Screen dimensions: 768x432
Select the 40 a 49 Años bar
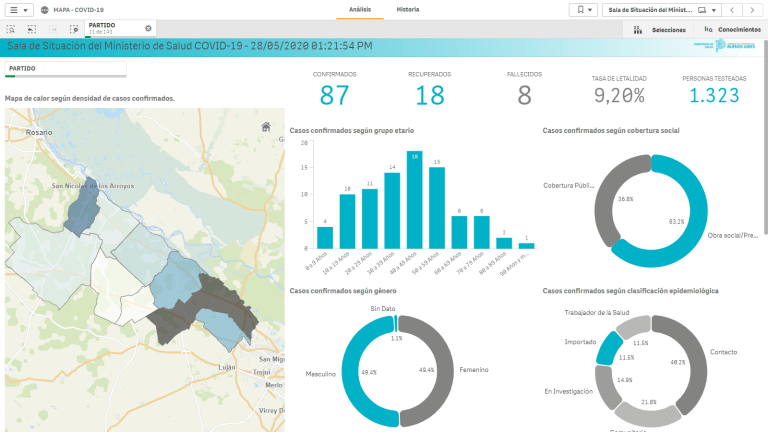[414, 200]
